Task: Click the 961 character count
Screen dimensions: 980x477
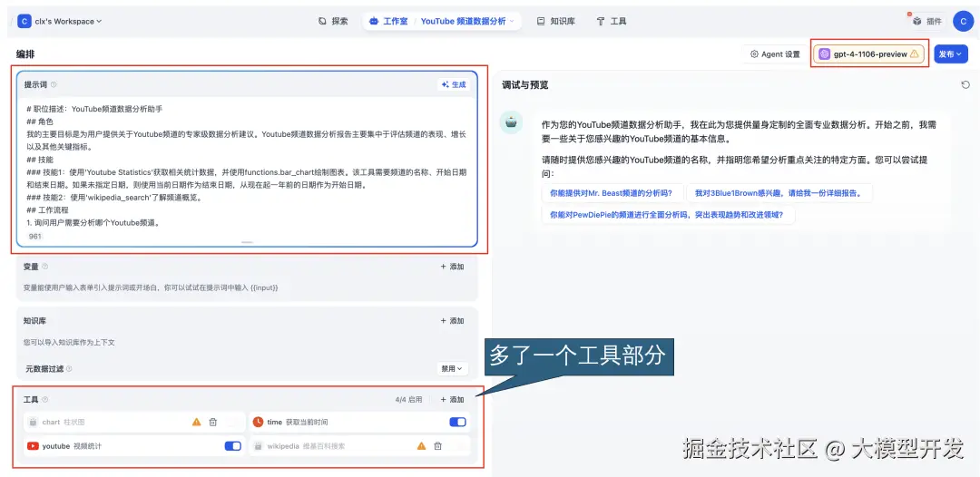Action: (x=35, y=237)
